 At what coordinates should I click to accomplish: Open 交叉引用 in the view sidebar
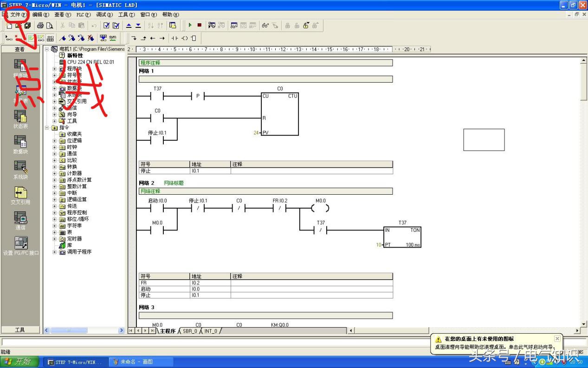pyautogui.click(x=20, y=195)
